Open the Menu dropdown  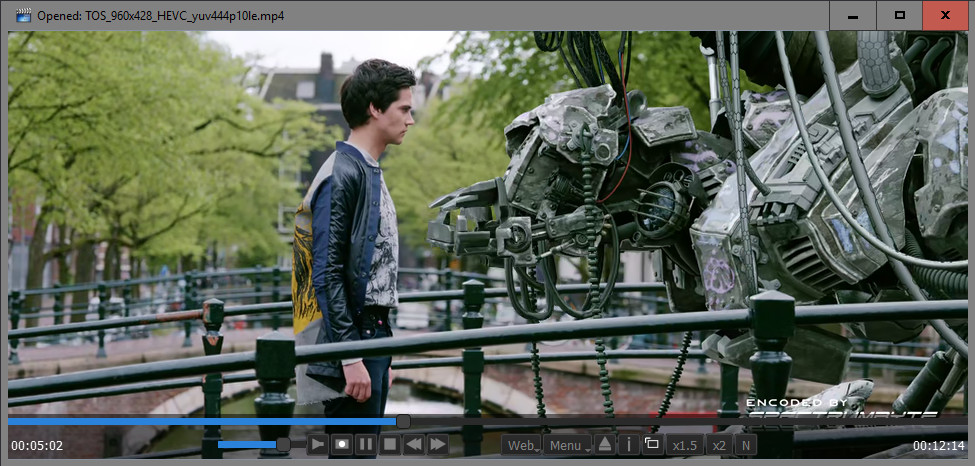[567, 445]
